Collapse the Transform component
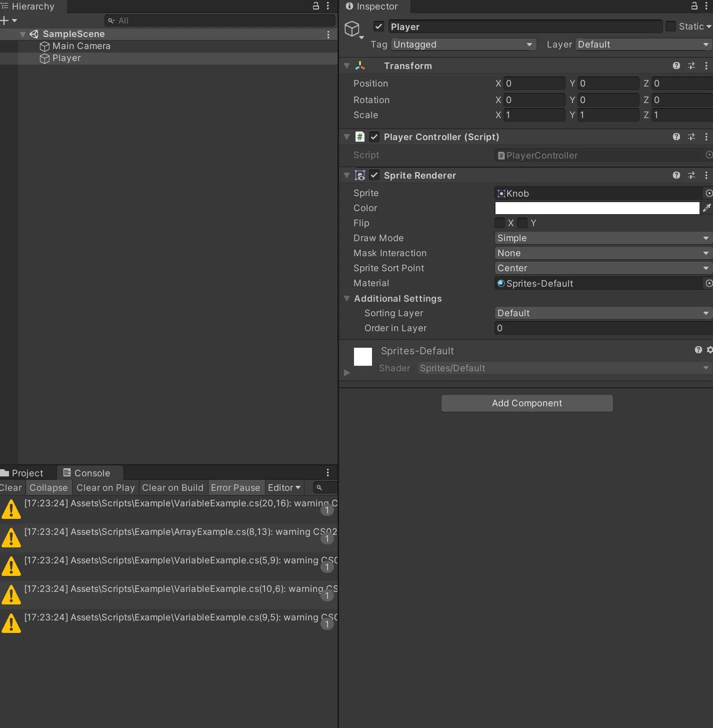 (x=346, y=66)
